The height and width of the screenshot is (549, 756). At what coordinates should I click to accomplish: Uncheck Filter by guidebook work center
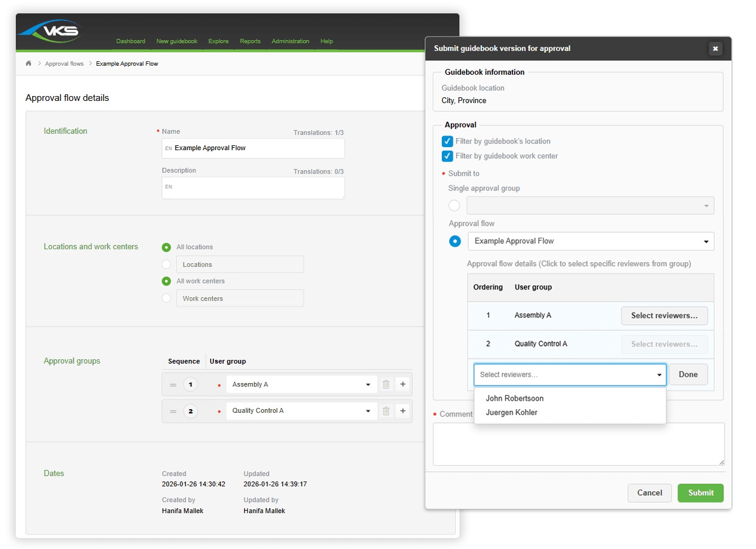[447, 156]
